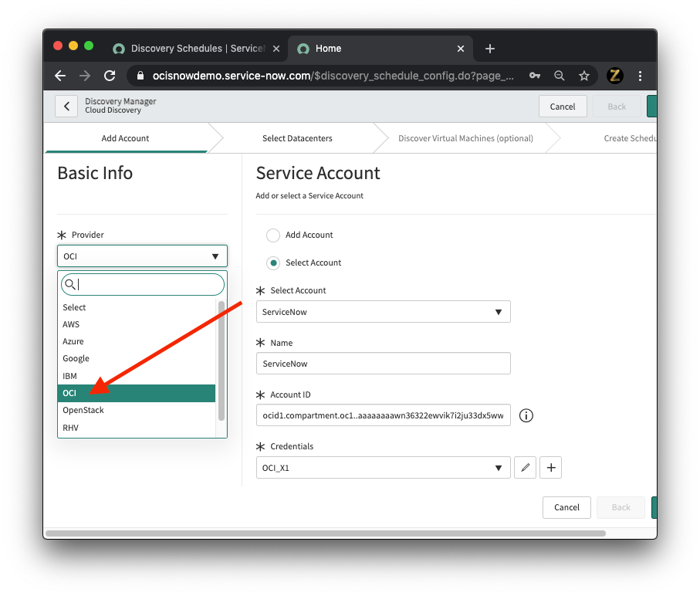Click the green button beside top Back

pos(652,107)
